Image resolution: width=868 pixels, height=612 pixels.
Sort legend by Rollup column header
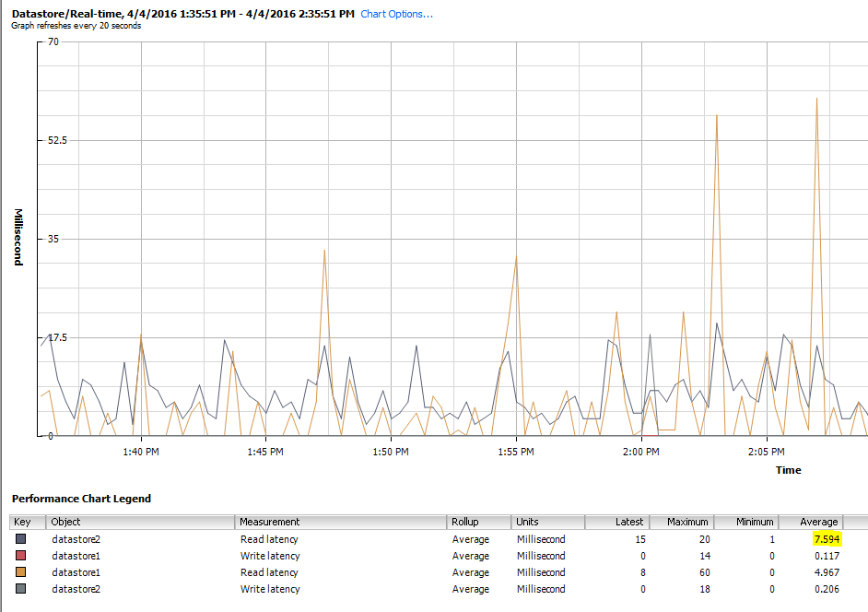tap(479, 522)
